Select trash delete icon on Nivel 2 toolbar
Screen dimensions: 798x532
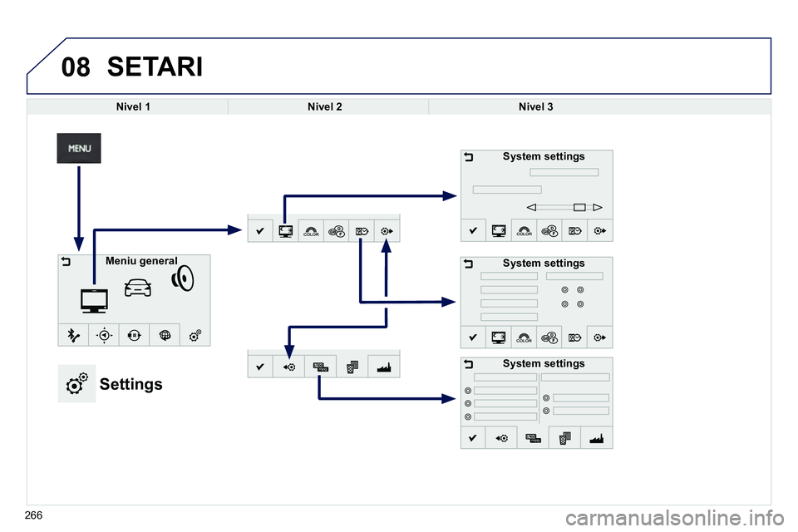(x=352, y=367)
